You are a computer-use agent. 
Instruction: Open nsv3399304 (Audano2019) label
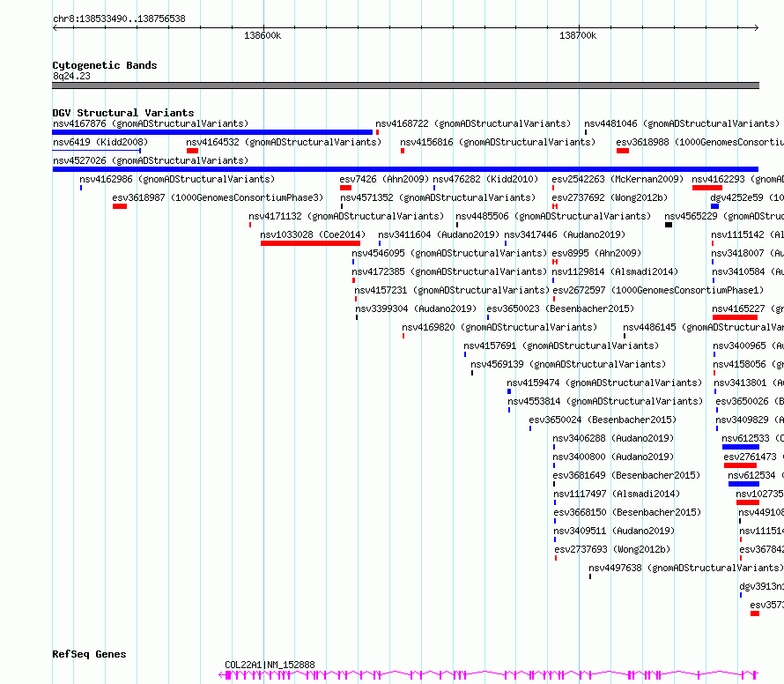(416, 309)
